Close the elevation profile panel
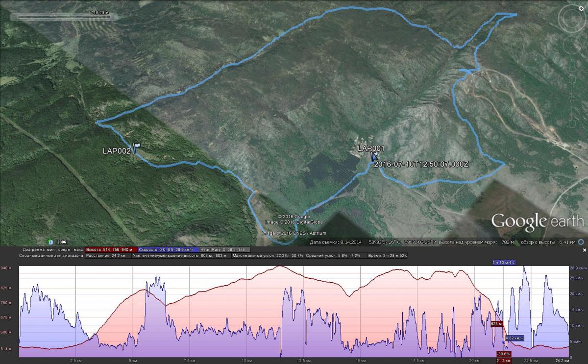588x364 pixels. pyautogui.click(x=584, y=250)
